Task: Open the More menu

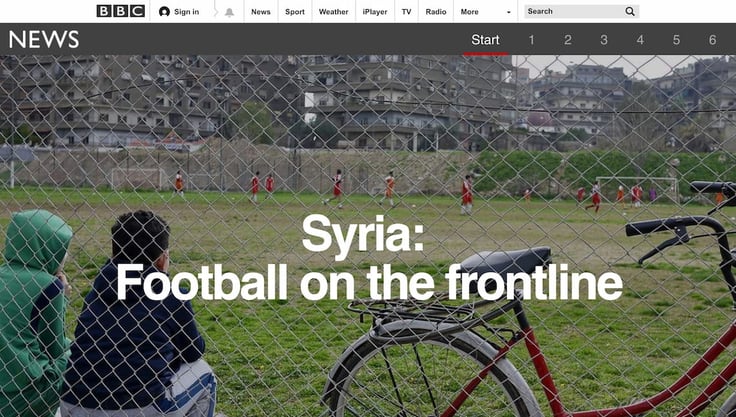Action: coord(469,12)
